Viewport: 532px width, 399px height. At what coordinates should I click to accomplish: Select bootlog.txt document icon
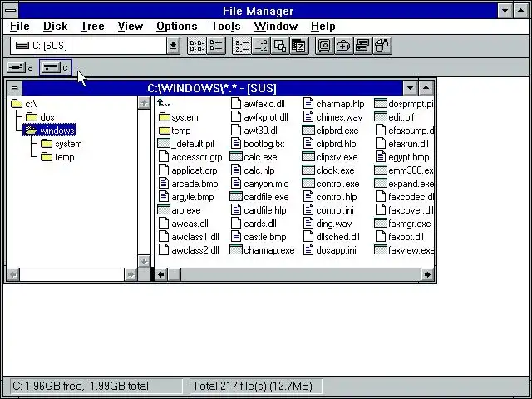pyautogui.click(x=236, y=144)
